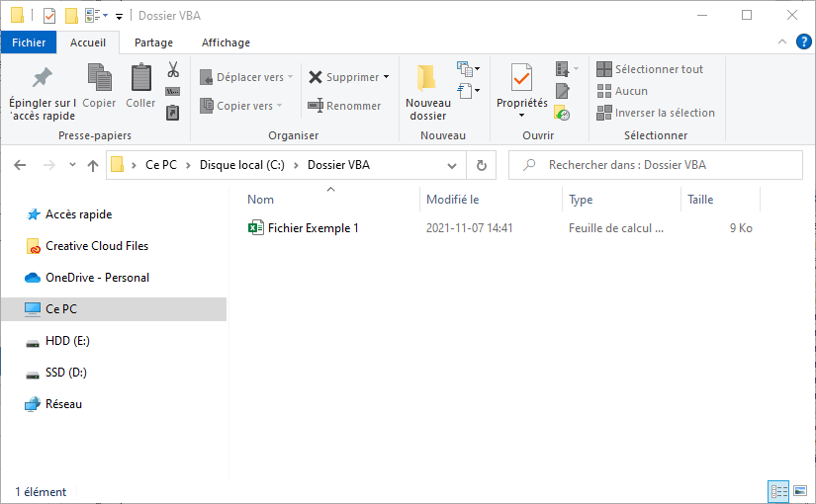This screenshot has height=504, width=816.
Task: Refresh the Dossier VBA folder view
Action: coord(482,165)
